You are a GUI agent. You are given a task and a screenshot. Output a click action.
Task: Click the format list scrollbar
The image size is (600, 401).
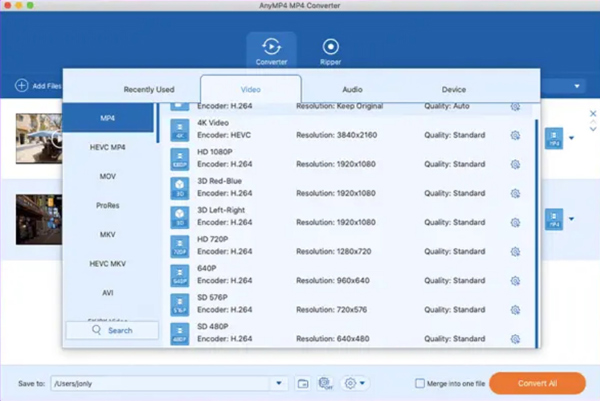(x=158, y=123)
